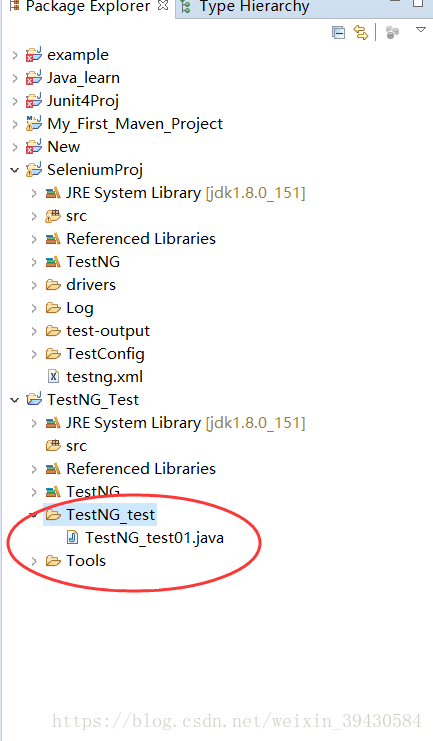Click the Junit4Proj project icon
This screenshot has width=433, height=741.
[34, 101]
